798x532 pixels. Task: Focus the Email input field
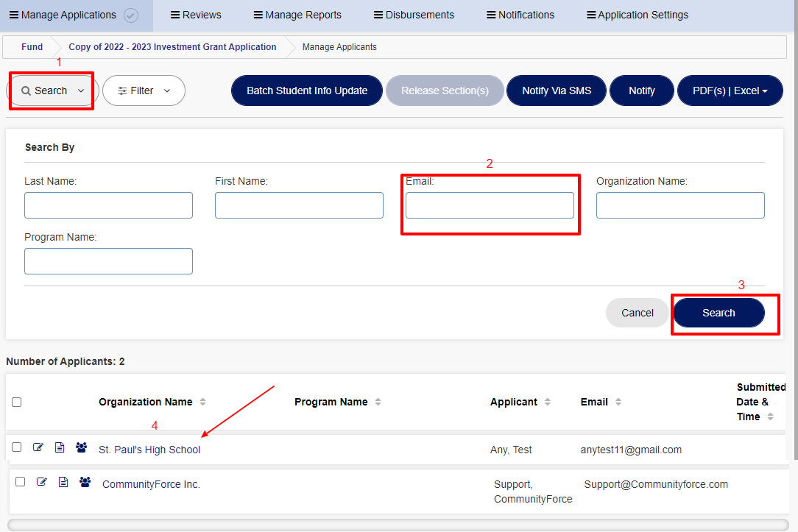[490, 205]
